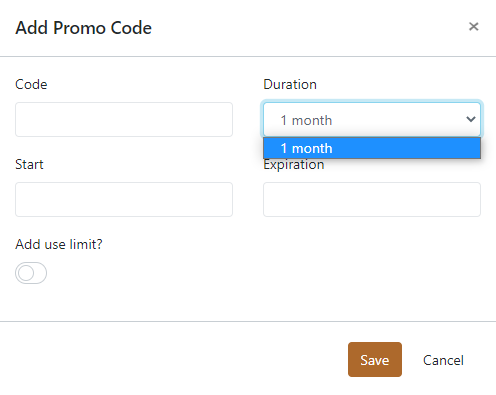This screenshot has height=395, width=496.
Task: Click inside the Start date field
Action: pos(124,199)
